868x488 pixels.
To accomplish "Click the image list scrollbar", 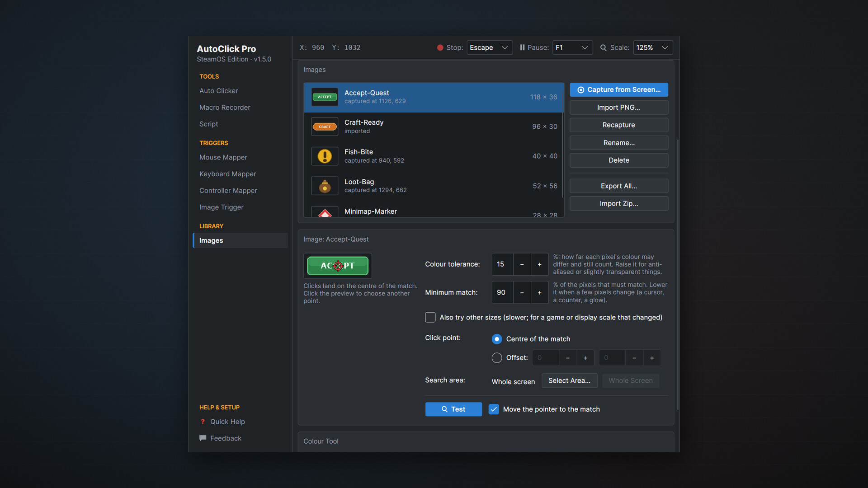I will click(563, 141).
